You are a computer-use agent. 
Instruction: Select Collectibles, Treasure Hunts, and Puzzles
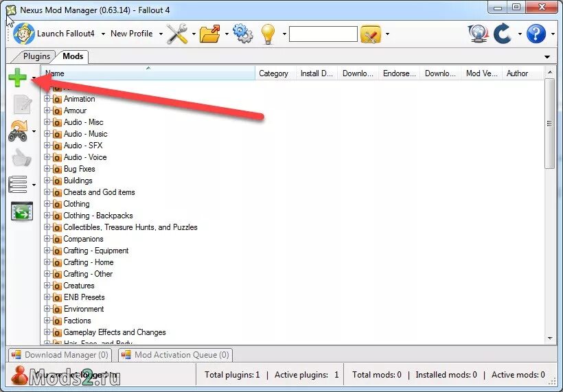[x=130, y=227]
